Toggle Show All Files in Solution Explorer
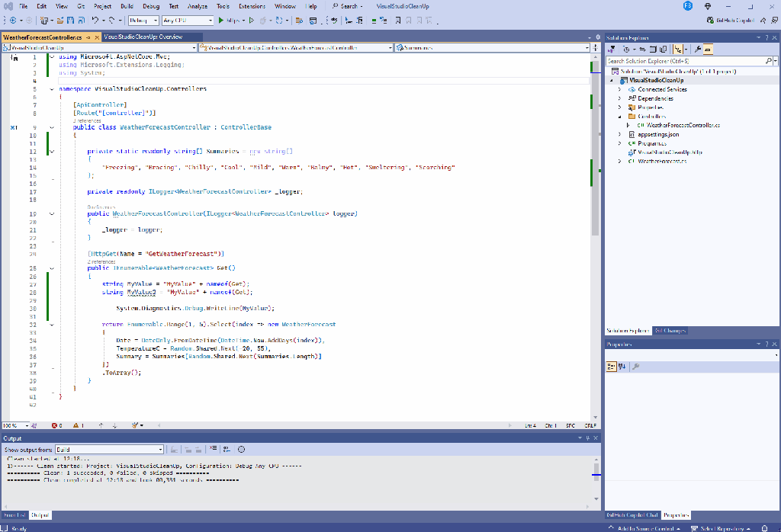Screen dimensions: 781x532 (663, 49)
